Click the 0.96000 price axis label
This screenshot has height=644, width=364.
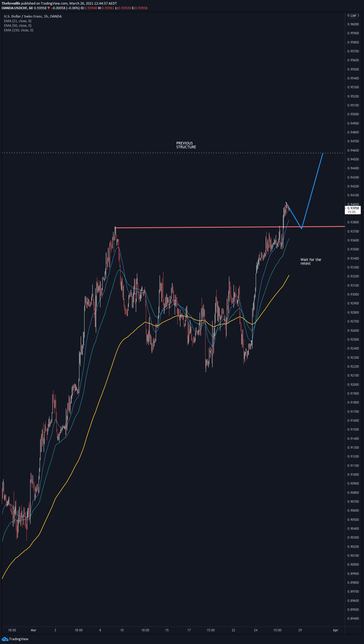353,24
